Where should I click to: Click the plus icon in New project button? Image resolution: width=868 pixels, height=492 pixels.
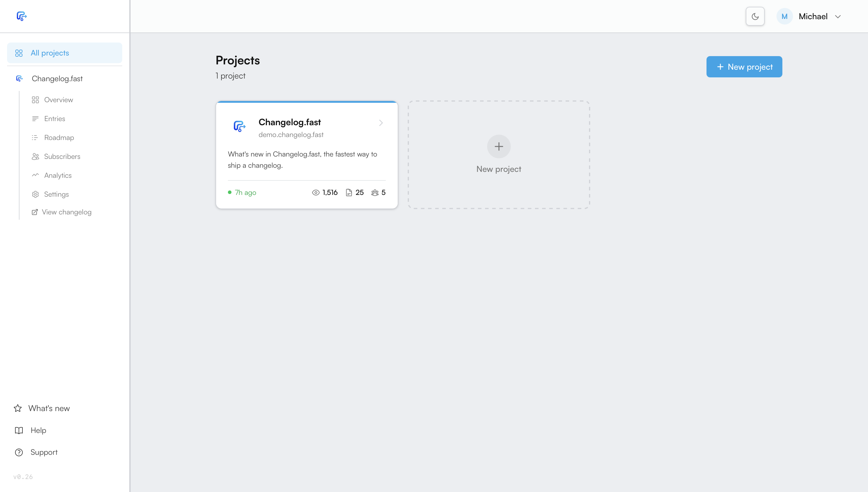point(720,67)
